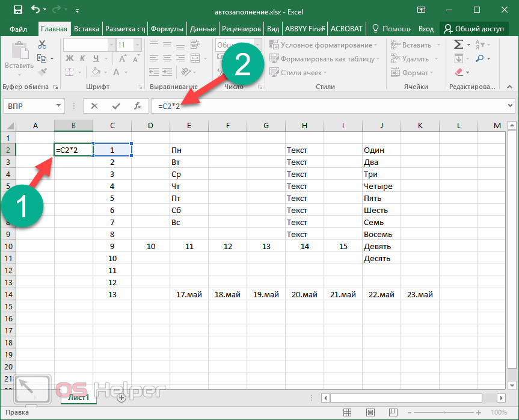Confirm formula with checkmark icon

click(x=116, y=106)
